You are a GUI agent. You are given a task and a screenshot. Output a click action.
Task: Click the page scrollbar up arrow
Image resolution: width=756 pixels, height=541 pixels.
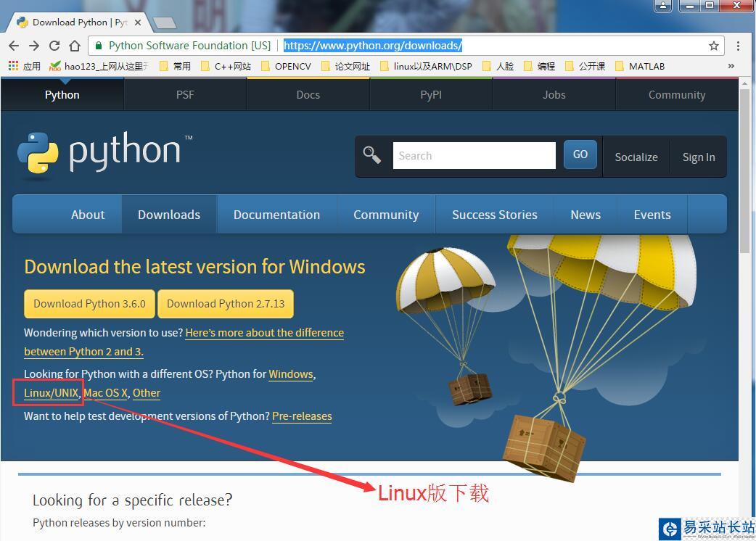pyautogui.click(x=745, y=83)
